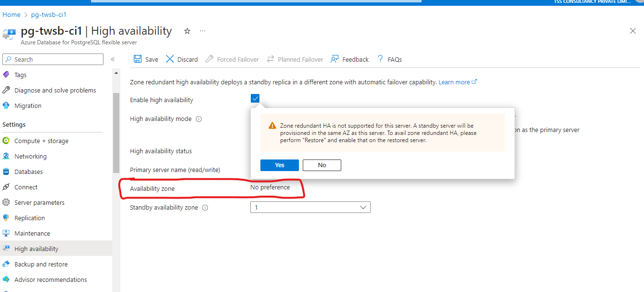The image size is (644, 292).
Task: Uncheck Enable high availability checkbox
Action: point(255,99)
